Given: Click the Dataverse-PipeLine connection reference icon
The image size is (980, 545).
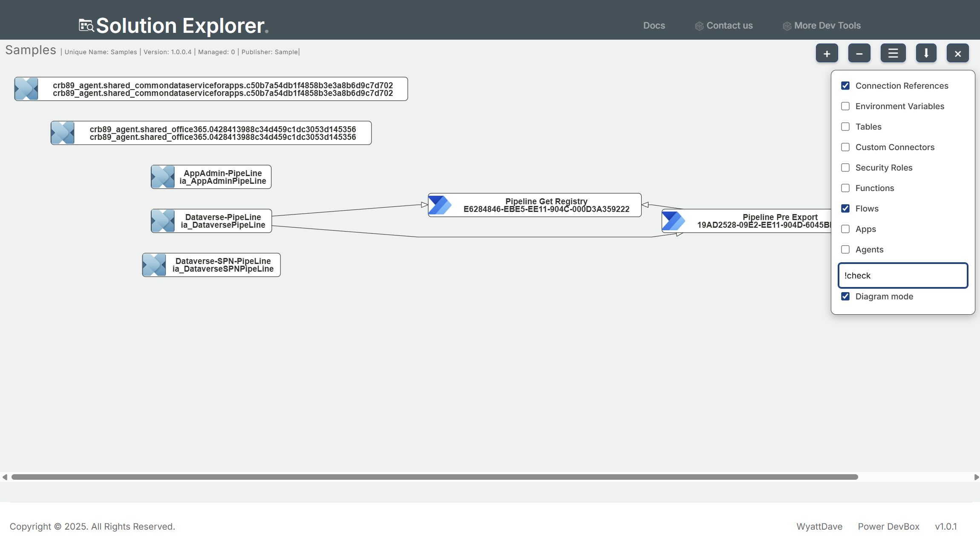Looking at the screenshot, I should coord(163,221).
